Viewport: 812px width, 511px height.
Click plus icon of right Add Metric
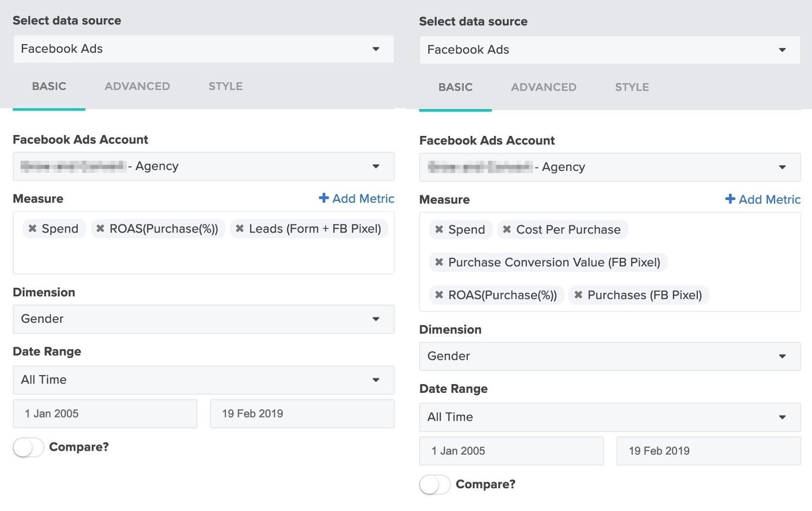(730, 199)
